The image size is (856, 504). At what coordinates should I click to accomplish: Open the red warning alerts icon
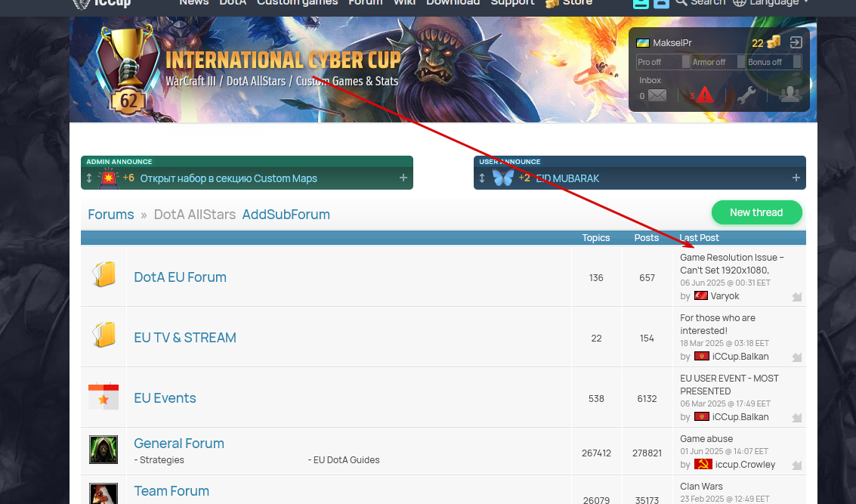click(705, 95)
